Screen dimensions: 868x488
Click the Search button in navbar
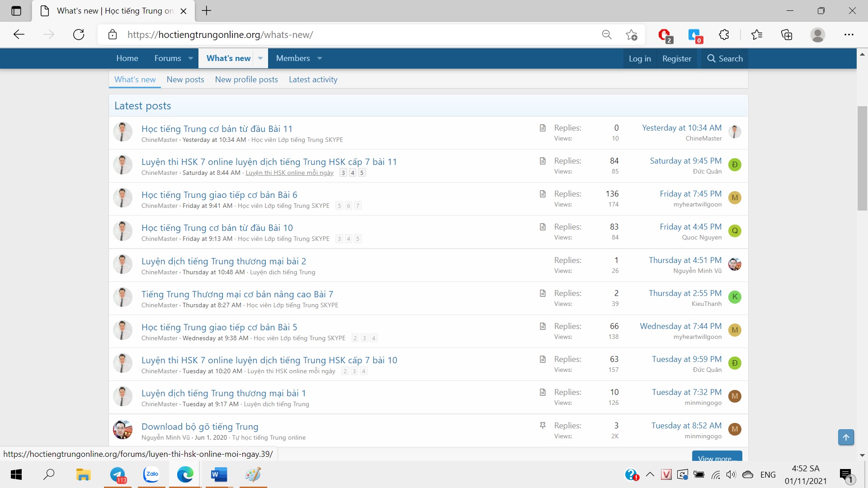point(725,59)
